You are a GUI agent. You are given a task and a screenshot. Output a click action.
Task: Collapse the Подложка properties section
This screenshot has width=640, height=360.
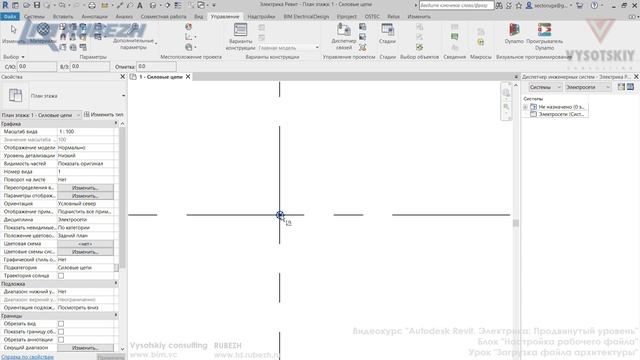116,283
